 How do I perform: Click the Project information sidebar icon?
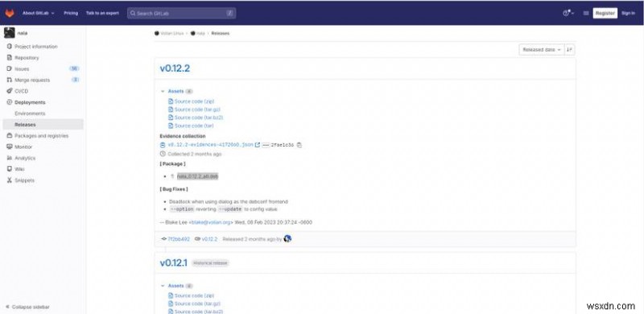pyautogui.click(x=10, y=47)
